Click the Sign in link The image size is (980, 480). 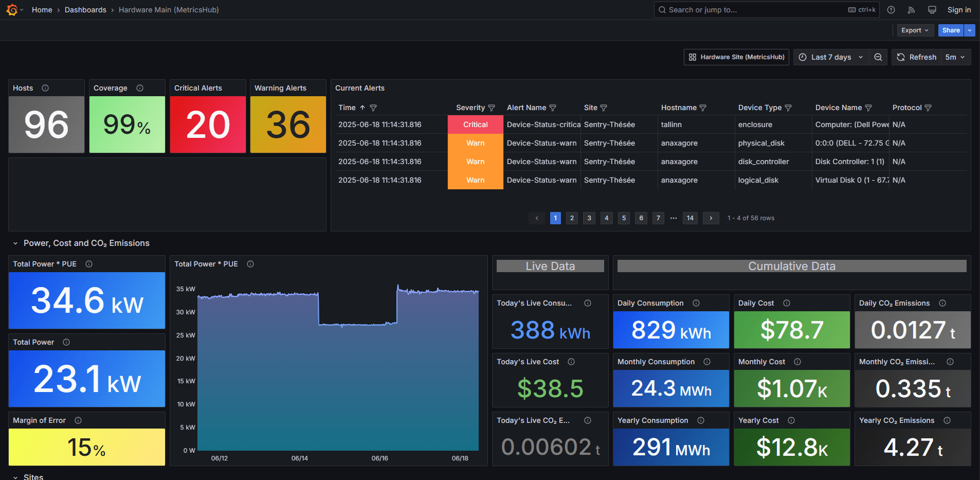[958, 9]
